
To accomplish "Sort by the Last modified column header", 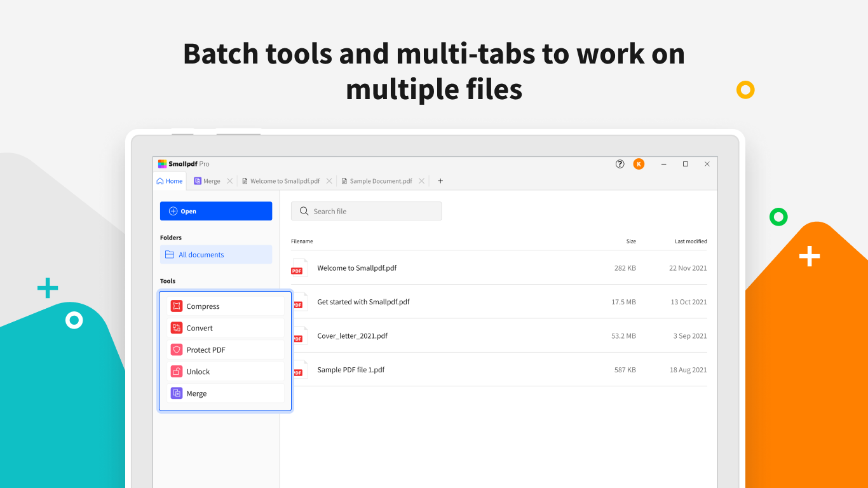I will pyautogui.click(x=691, y=241).
